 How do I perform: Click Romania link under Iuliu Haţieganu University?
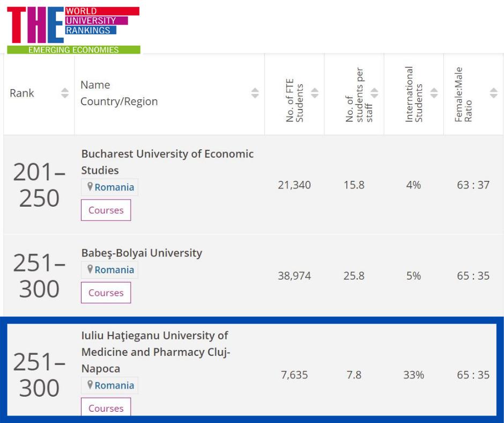[x=114, y=385]
